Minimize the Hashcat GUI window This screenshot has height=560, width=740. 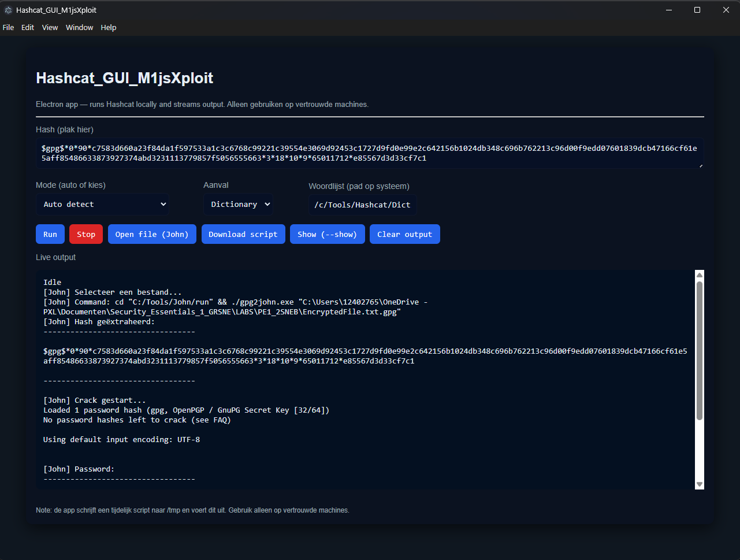pyautogui.click(x=670, y=10)
